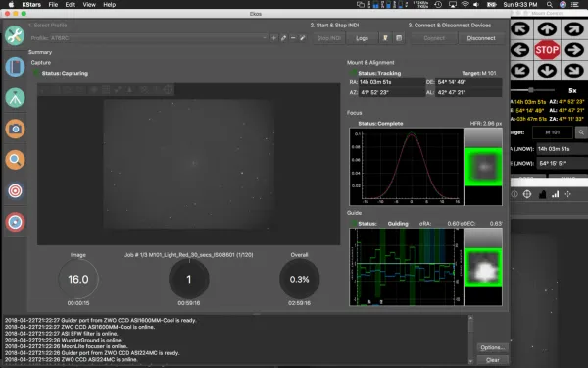Open Spotlight search in menu bar

pyautogui.click(x=550, y=5)
